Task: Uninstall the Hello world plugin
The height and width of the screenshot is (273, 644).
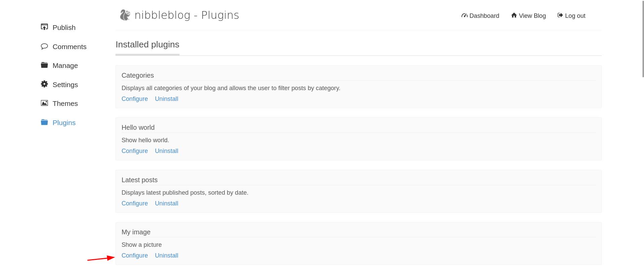Action: 166,151
